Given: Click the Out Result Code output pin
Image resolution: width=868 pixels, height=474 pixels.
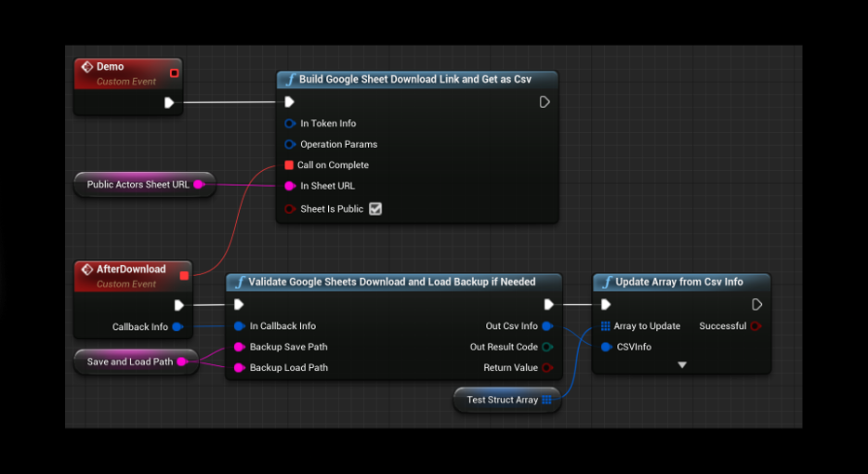Looking at the screenshot, I should (x=548, y=347).
